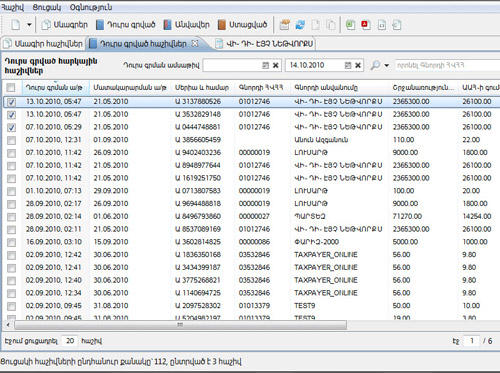Uncheck the row with serial Ա 0444748881

point(11,127)
